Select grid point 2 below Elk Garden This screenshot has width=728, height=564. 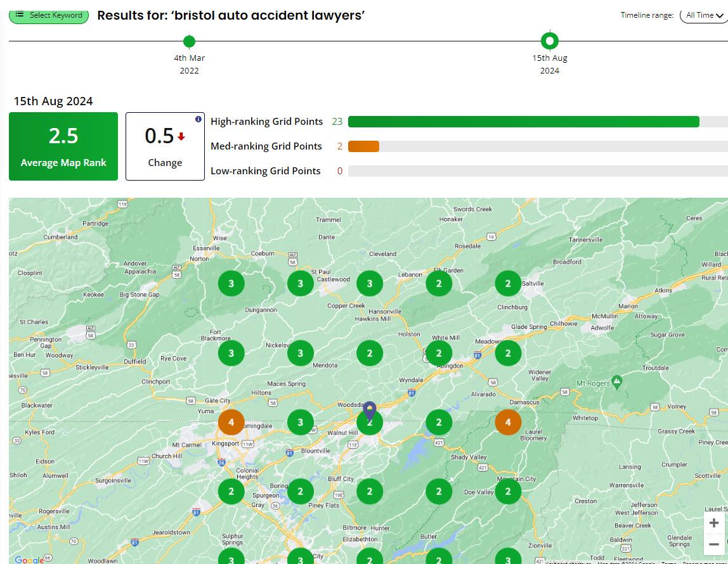439,283
